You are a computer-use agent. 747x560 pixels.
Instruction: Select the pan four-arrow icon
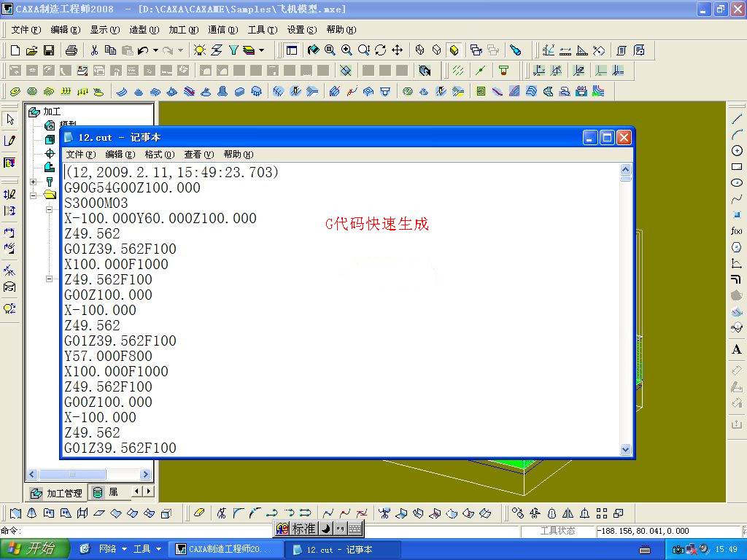pos(398,50)
